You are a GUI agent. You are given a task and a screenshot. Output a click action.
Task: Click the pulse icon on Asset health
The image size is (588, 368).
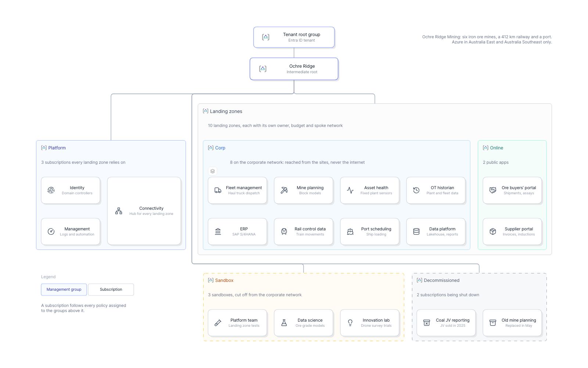(350, 190)
